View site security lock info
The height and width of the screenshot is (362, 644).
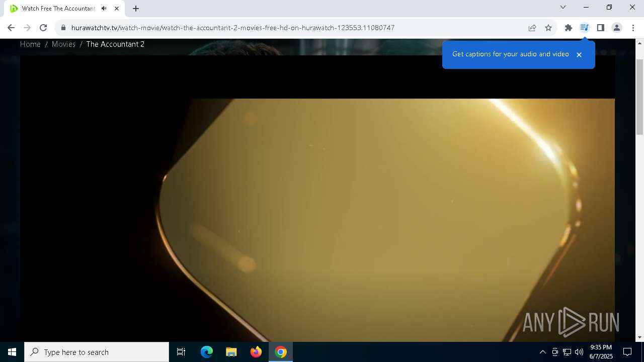[63, 28]
